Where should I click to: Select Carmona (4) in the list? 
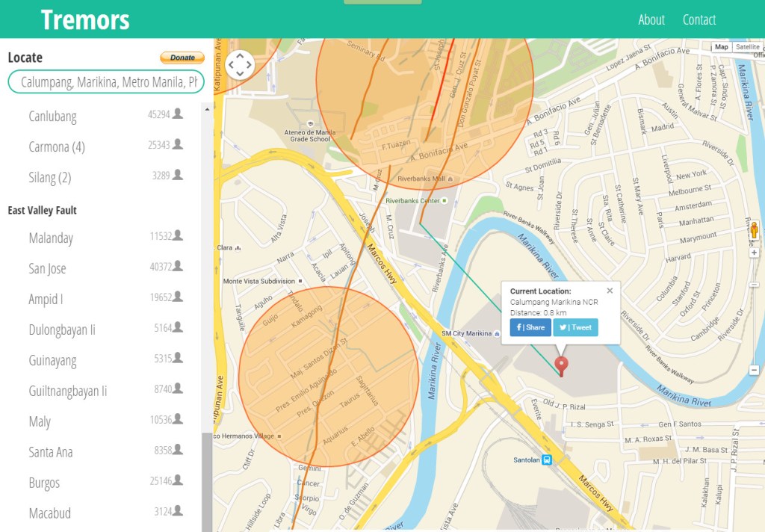(x=57, y=146)
